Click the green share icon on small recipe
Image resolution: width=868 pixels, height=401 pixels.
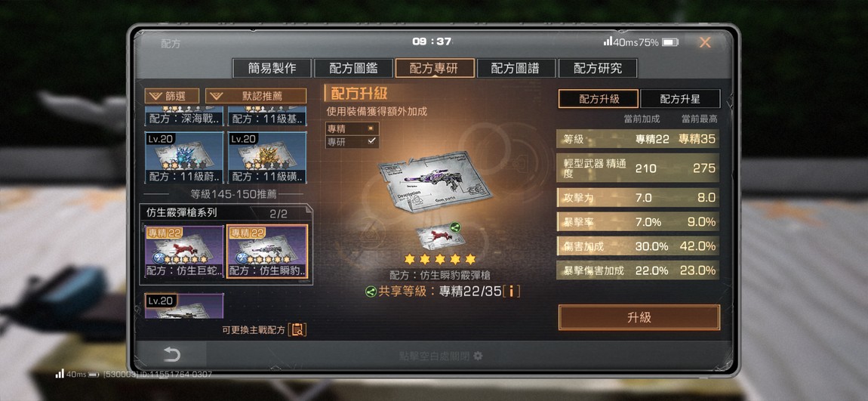click(455, 227)
